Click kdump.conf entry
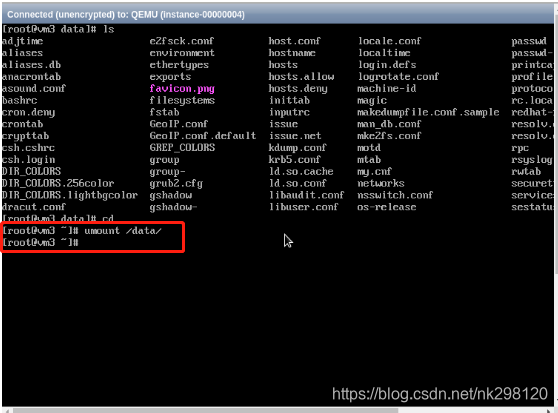The height and width of the screenshot is (413, 558). 297,148
